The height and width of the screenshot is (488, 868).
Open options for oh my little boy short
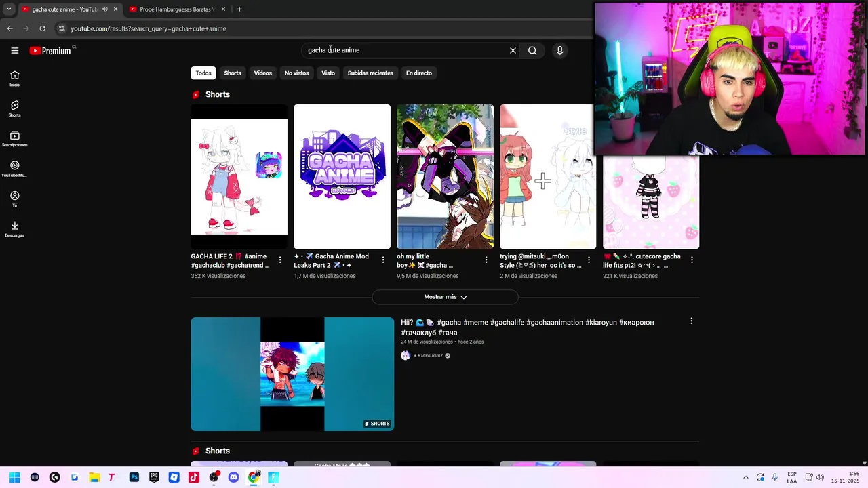pyautogui.click(x=486, y=260)
